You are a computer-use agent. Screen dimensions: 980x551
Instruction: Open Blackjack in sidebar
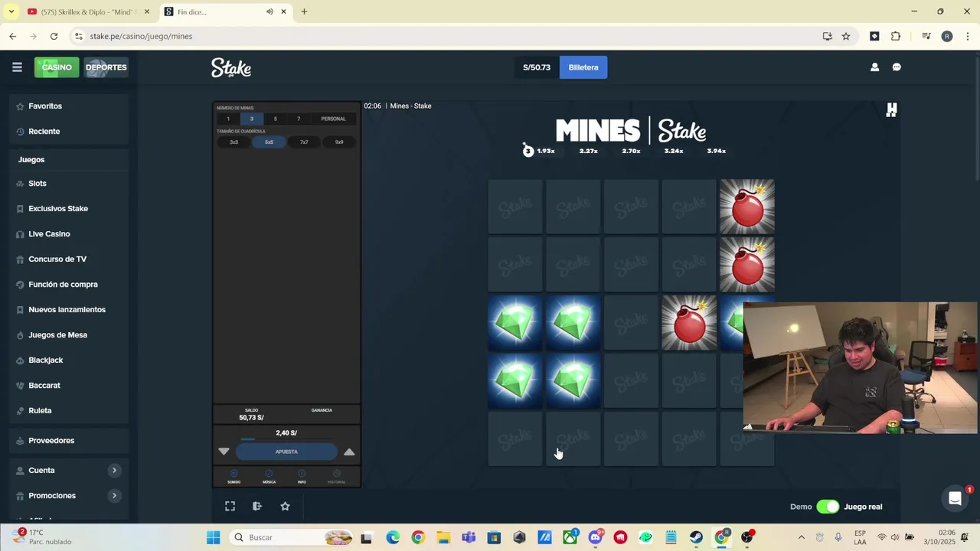pyautogui.click(x=46, y=360)
